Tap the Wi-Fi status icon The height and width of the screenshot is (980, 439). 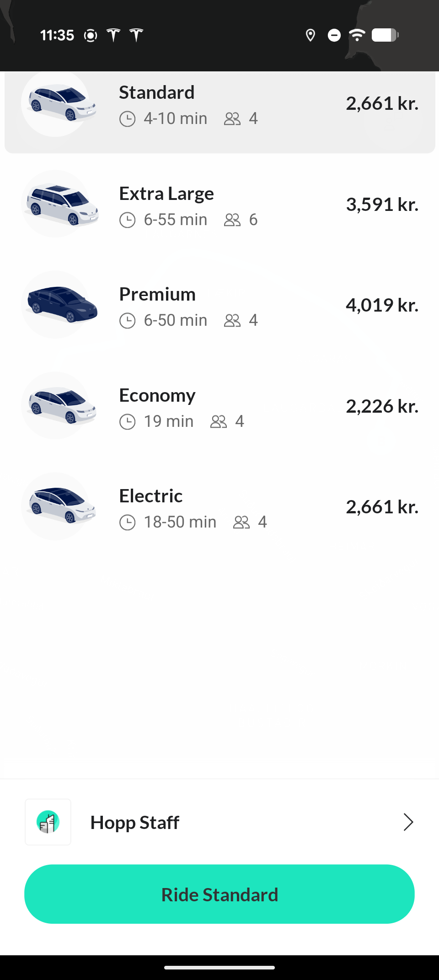coord(357,35)
